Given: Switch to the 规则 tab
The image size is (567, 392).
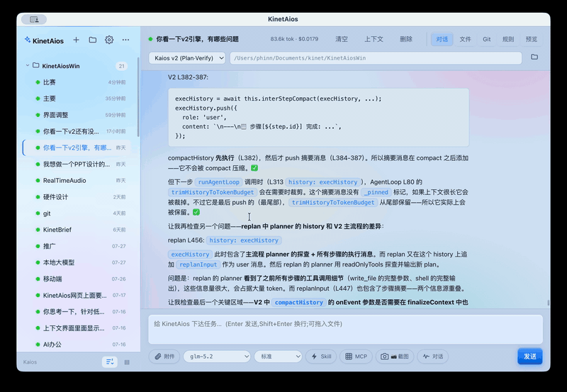Looking at the screenshot, I should click(x=507, y=39).
